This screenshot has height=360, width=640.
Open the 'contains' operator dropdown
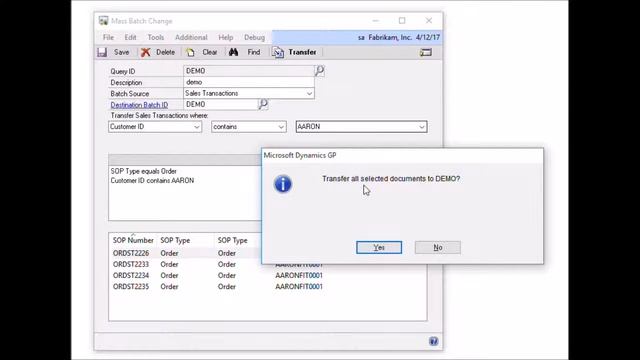281,127
